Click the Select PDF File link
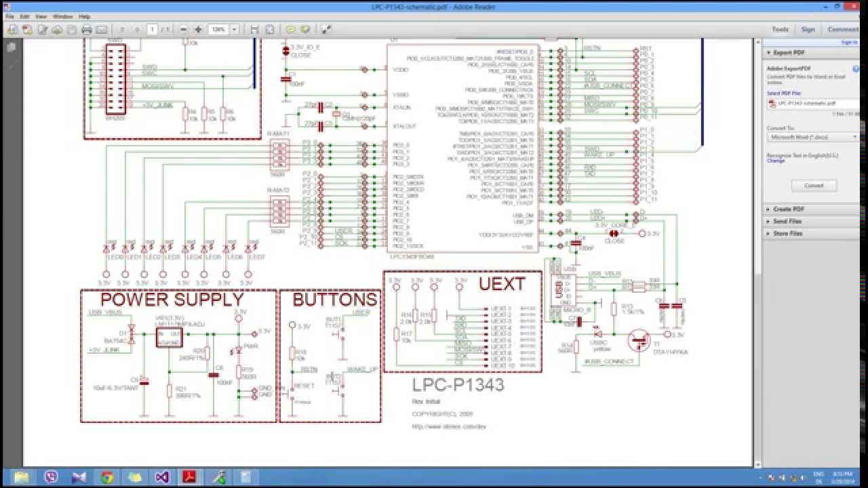 783,93
